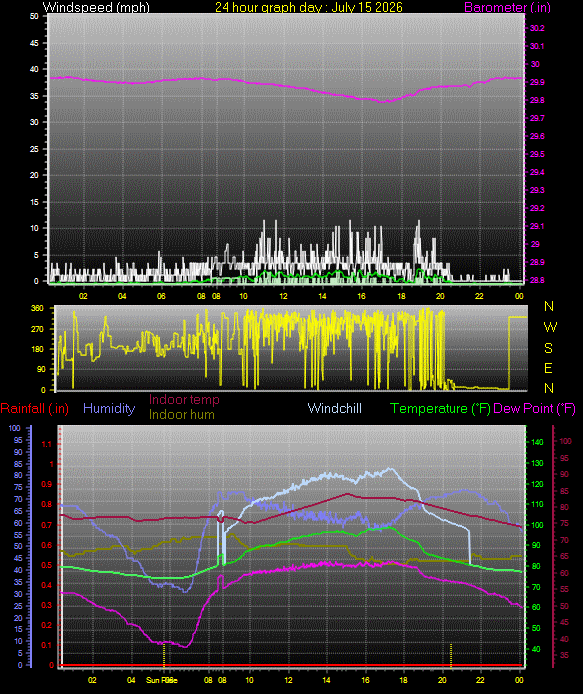This screenshot has height=694, width=583.
Task: Click hour 12 under the bottom chart
Action: pyautogui.click(x=288, y=680)
